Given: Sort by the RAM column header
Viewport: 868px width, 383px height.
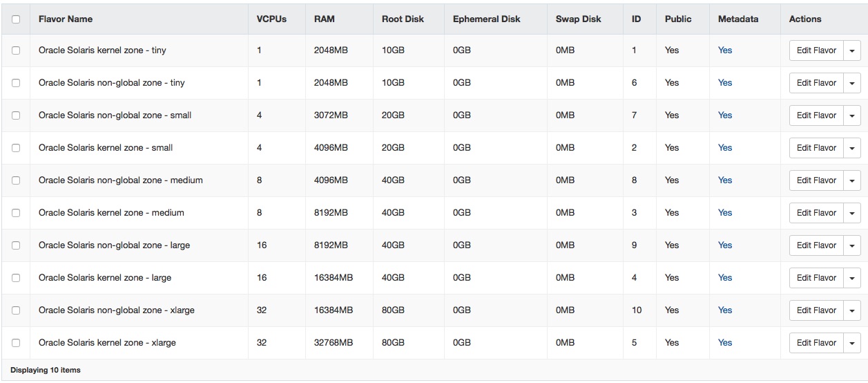Looking at the screenshot, I should pyautogui.click(x=324, y=19).
